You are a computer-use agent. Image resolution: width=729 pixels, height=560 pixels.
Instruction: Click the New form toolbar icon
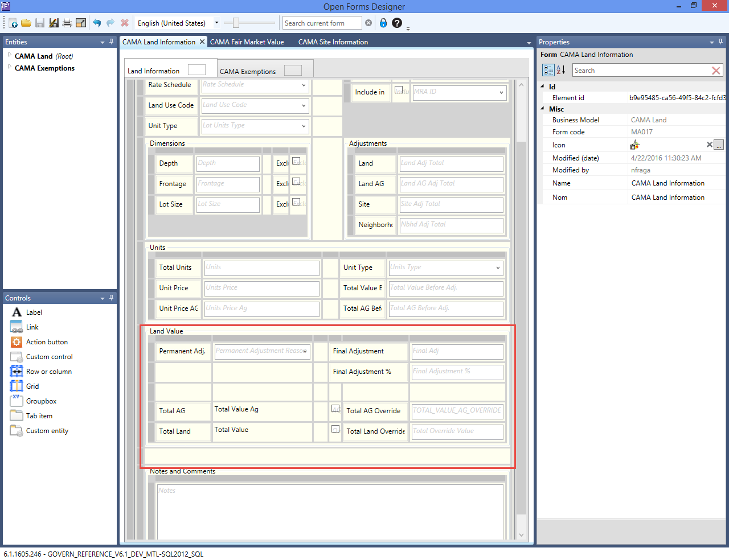point(13,23)
